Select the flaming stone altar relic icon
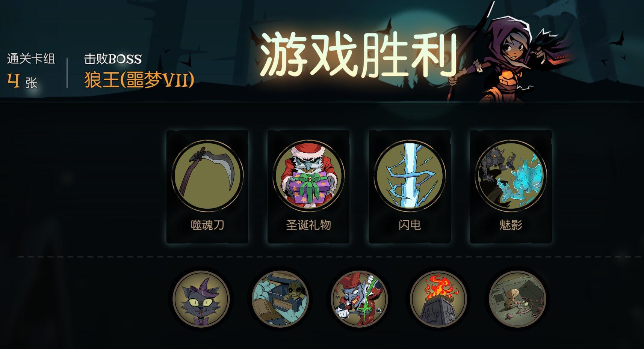 [x=438, y=299]
